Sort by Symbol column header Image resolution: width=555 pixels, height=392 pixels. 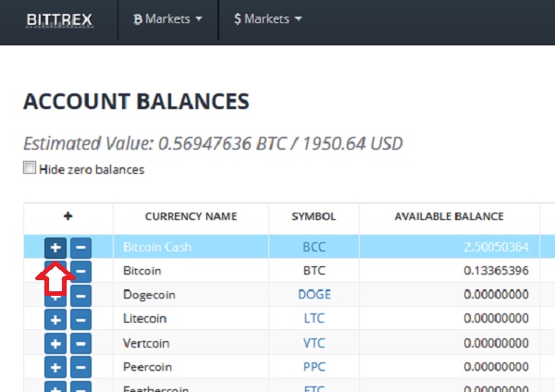[x=314, y=216]
